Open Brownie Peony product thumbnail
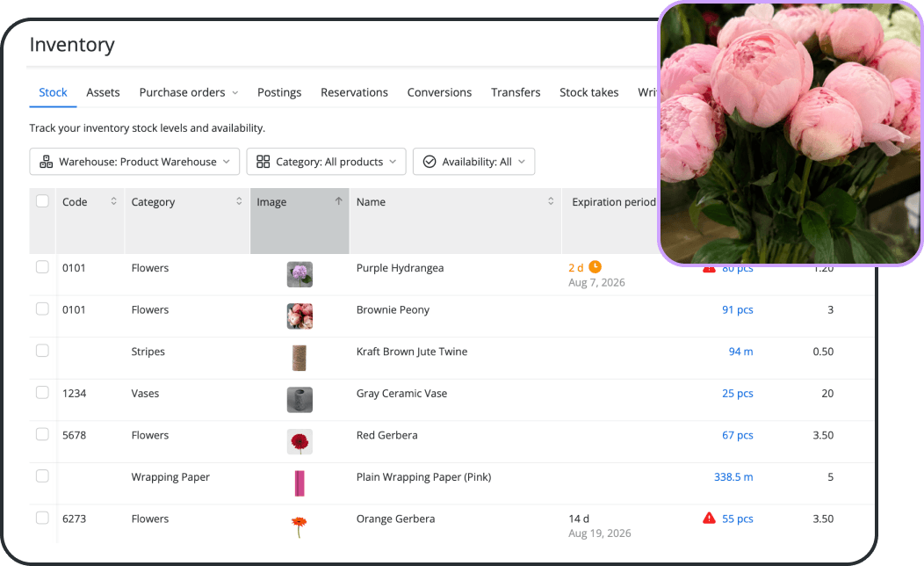Screen dimensions: 924x566 point(300,316)
